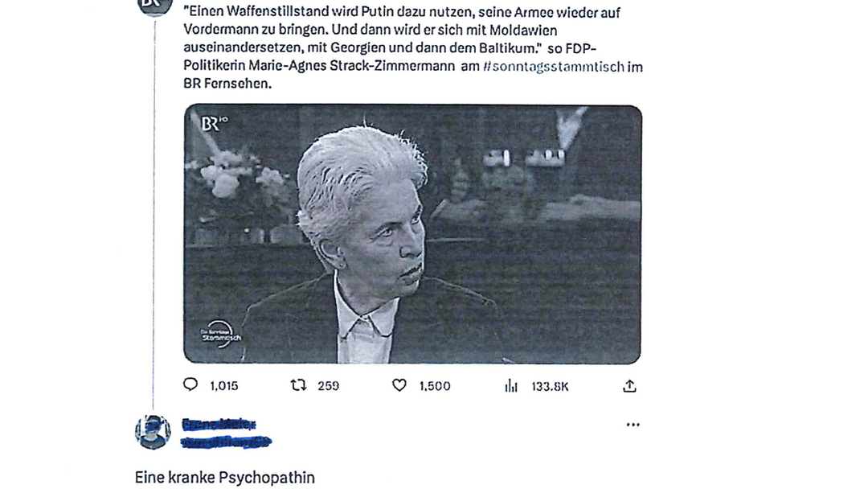Viewport: 868px width, 489px height.
Task: Click the retweet arrows icon
Action: 299,385
